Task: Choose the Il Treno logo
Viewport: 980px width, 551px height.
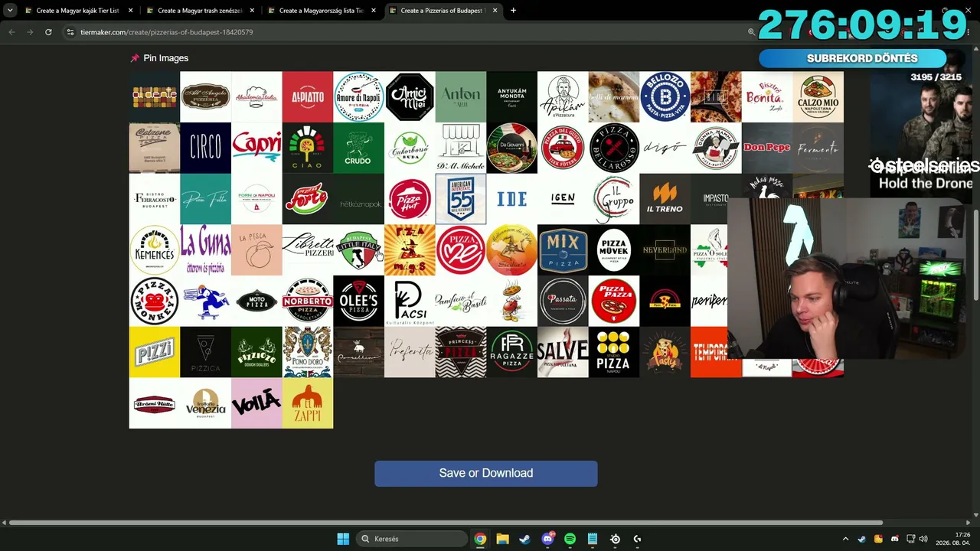Action: 665,199
